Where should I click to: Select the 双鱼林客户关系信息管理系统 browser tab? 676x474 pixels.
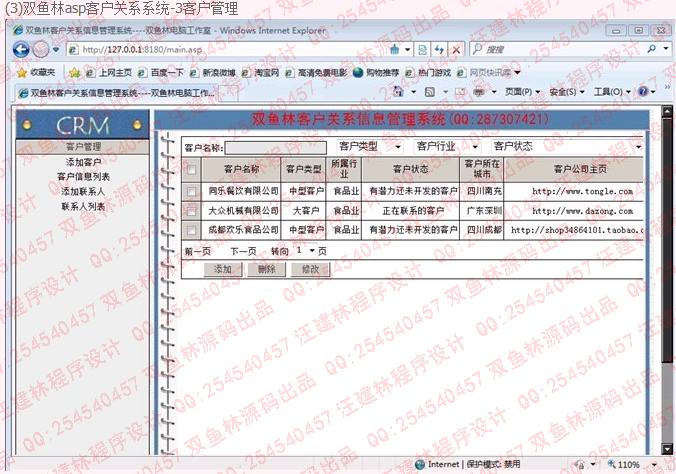coord(116,93)
